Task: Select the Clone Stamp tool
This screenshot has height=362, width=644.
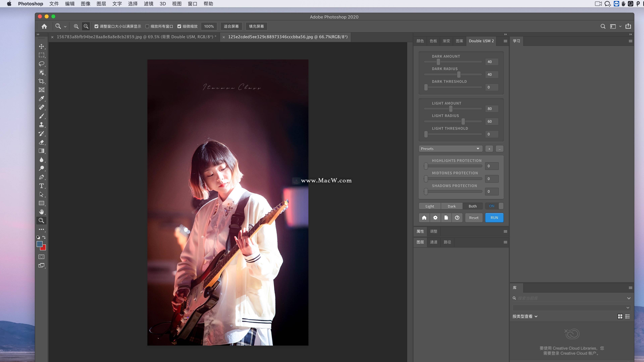Action: click(x=41, y=125)
